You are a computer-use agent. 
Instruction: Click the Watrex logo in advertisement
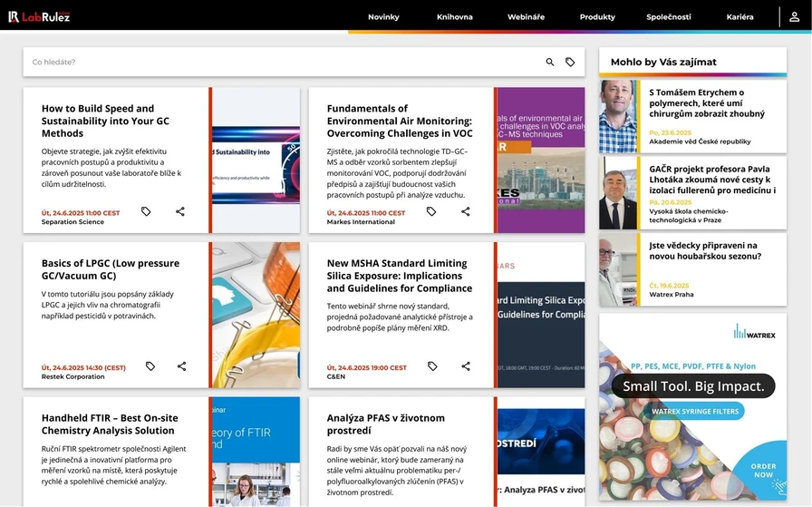tap(755, 332)
